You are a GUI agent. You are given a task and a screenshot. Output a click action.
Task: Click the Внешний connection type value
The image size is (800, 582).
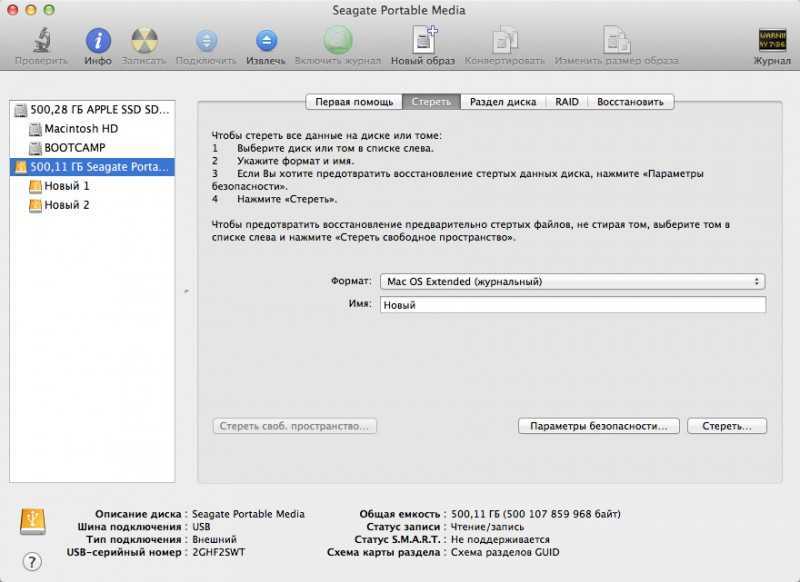(214, 540)
